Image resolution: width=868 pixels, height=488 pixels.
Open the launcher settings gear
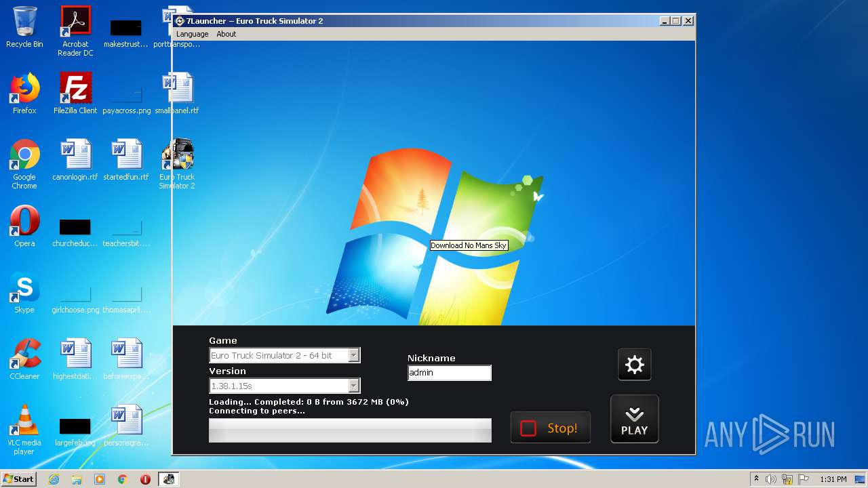pyautogui.click(x=635, y=365)
